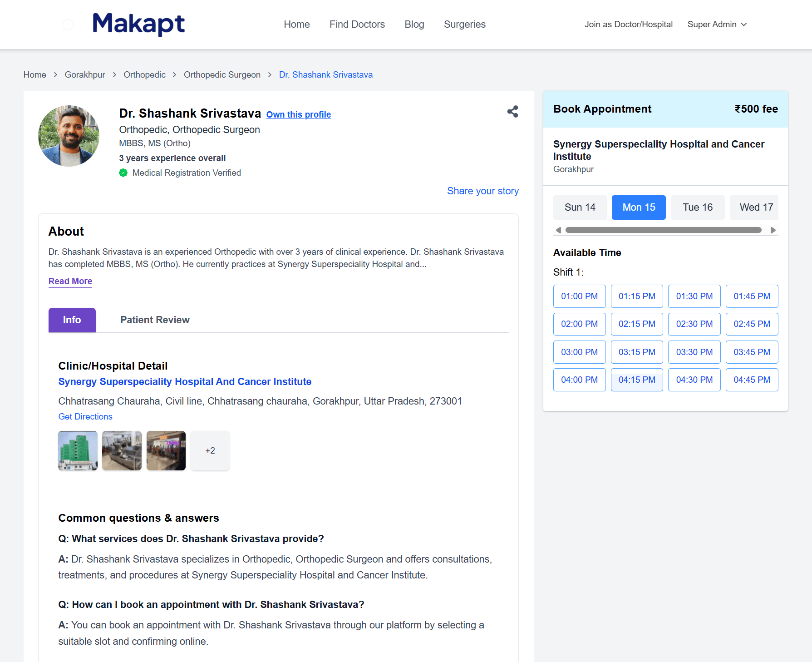
Task: Click the left arrow on the date scroller
Action: pos(558,230)
